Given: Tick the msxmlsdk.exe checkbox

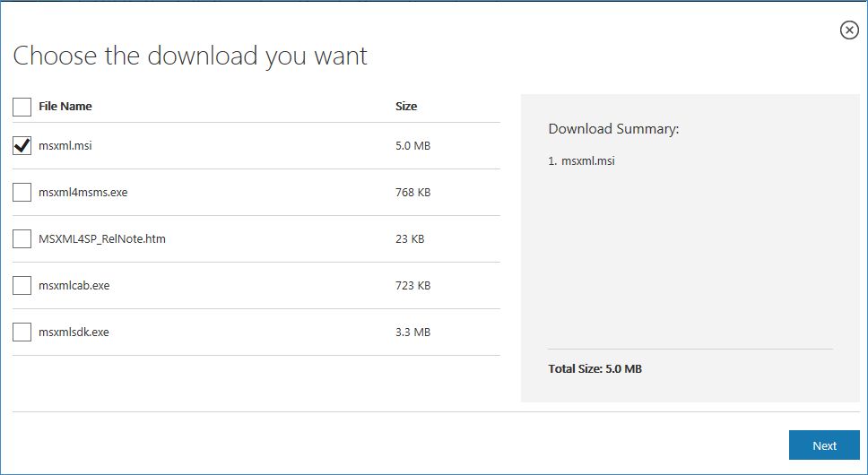Looking at the screenshot, I should [x=22, y=332].
